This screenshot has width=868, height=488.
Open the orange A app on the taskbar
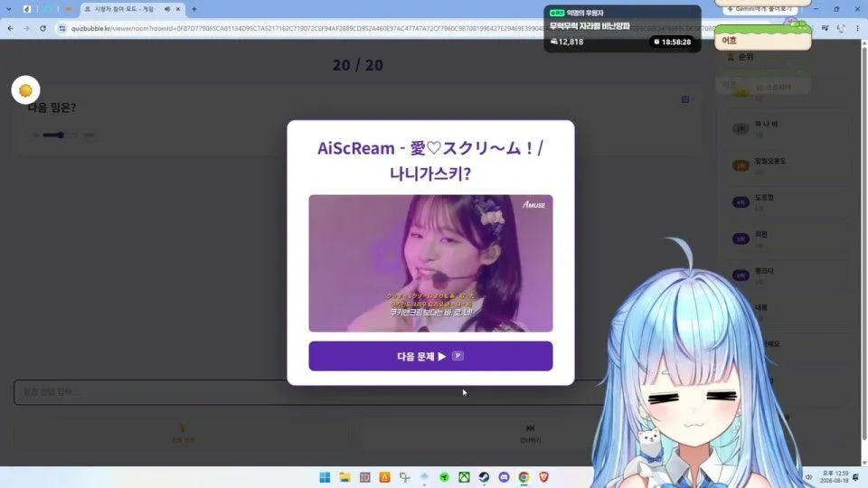[385, 477]
